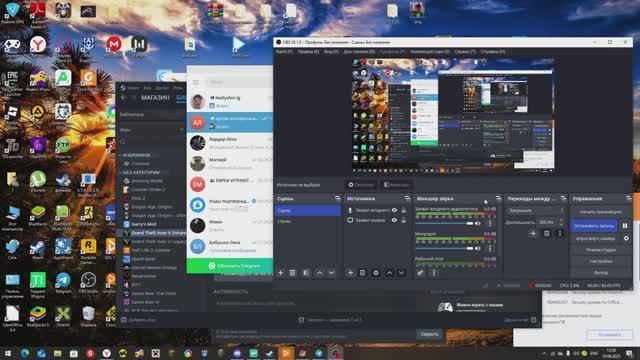Mute the input audio capture track
This screenshot has width=640, height=360.
[x=478, y=223]
